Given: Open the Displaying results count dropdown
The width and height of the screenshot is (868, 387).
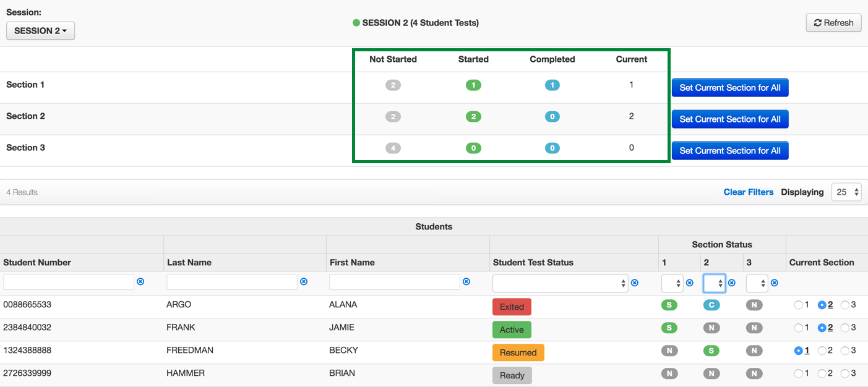Looking at the screenshot, I should pos(846,192).
